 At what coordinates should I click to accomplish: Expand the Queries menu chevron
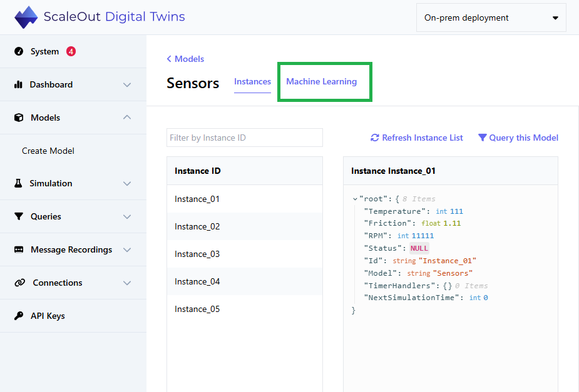[127, 217]
